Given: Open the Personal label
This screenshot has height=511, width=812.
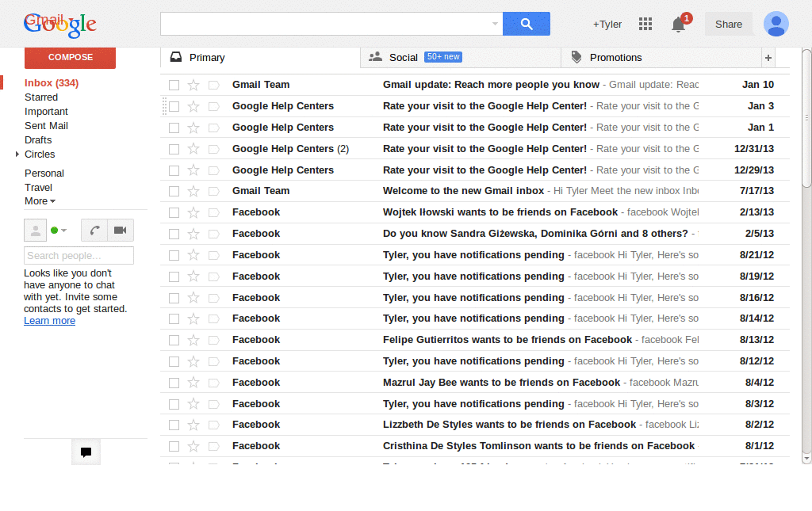Looking at the screenshot, I should click(44, 174).
